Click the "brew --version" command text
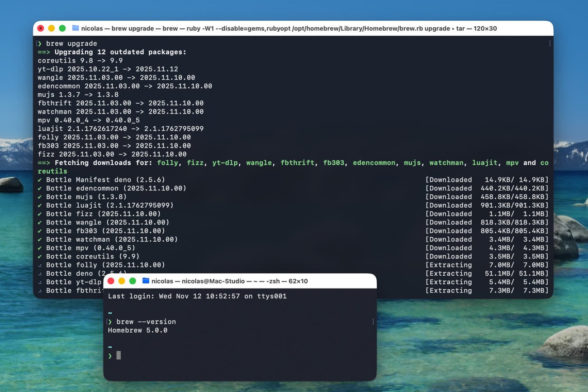The height and width of the screenshot is (392, 588). 146,322
